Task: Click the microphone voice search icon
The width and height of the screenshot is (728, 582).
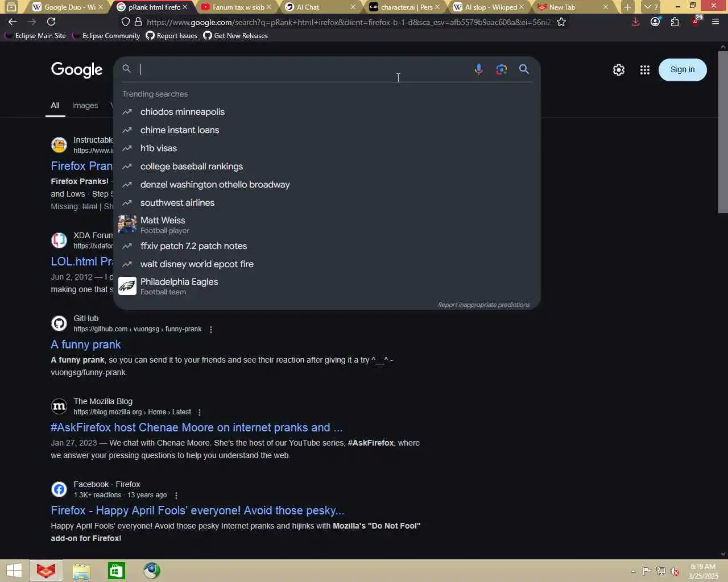Action: click(478, 69)
